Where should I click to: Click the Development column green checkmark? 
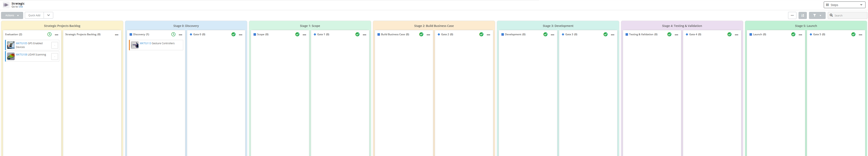(545, 34)
